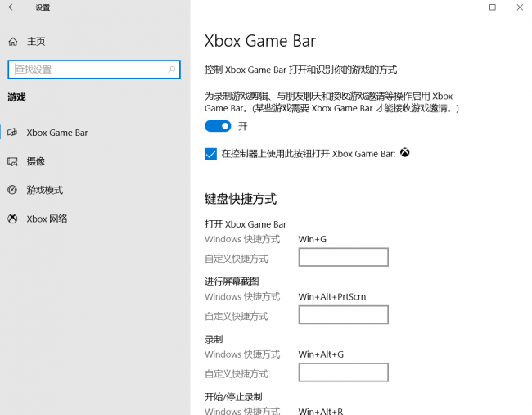The image size is (532, 415).
Task: Click the 键盘快捷方式 heading
Action: (x=241, y=199)
